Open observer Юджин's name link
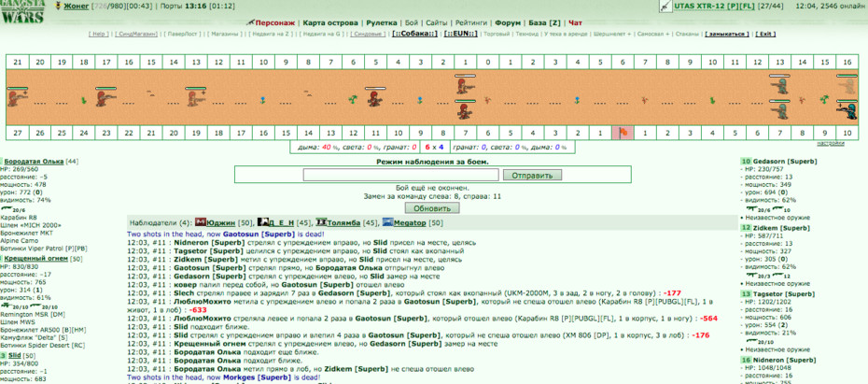This screenshot has height=384, width=868. click(x=220, y=222)
